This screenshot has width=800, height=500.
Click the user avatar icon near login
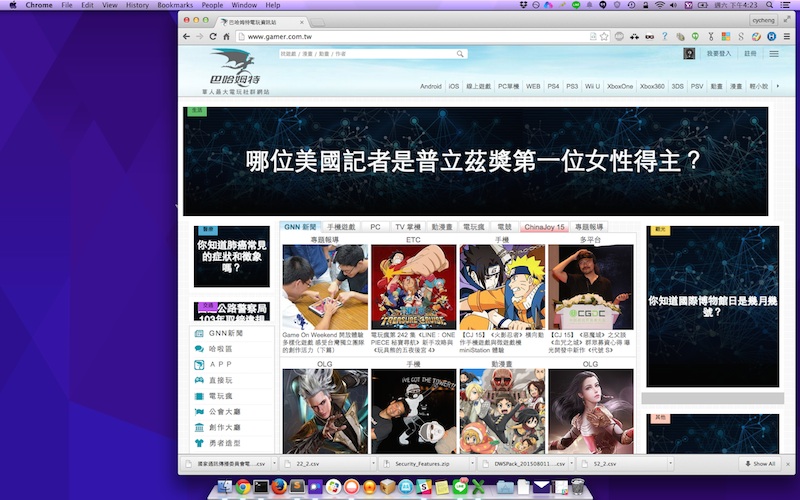point(689,54)
